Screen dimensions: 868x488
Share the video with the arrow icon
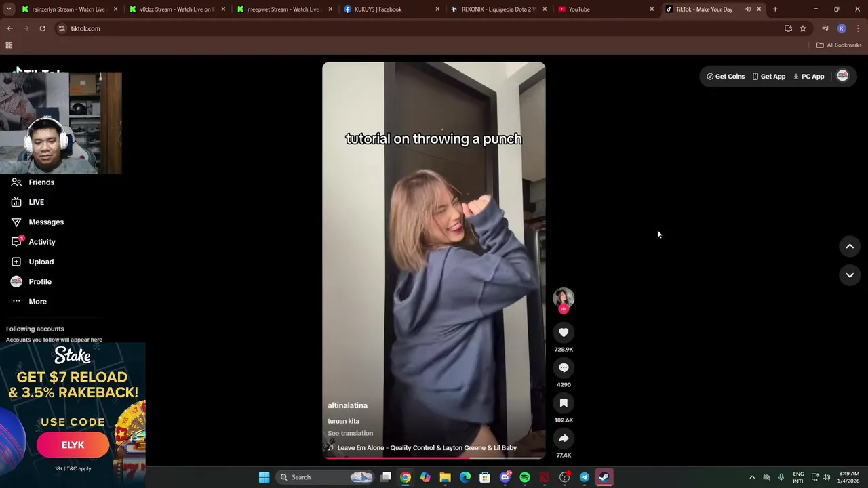[564, 438]
